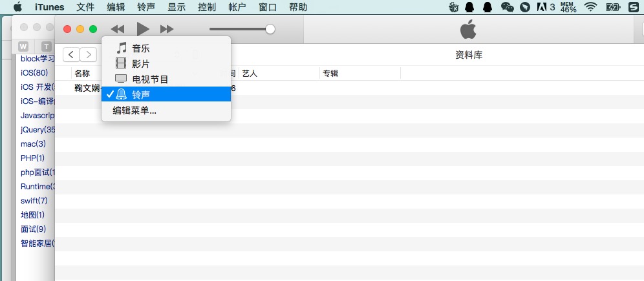Go forward with the right chevron button

pos(89,54)
